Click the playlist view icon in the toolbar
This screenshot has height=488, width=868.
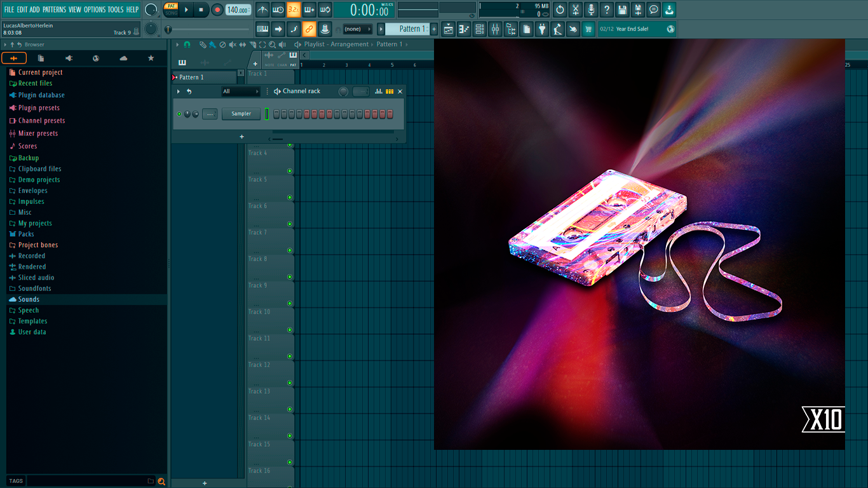click(x=449, y=29)
